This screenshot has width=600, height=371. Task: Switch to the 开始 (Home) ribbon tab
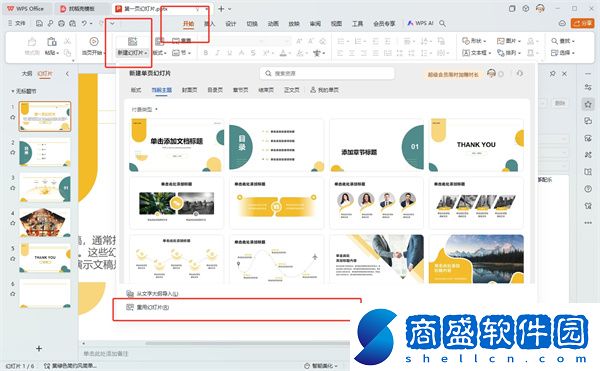pyautogui.click(x=188, y=23)
